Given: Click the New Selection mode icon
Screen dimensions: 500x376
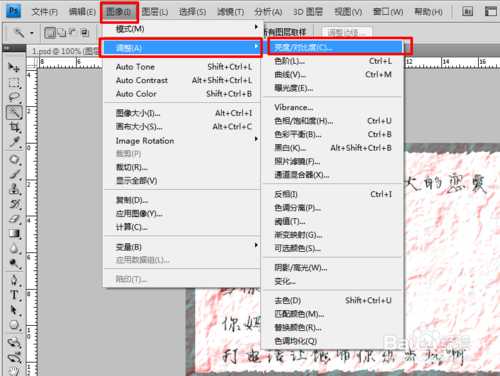Looking at the screenshot, I should pos(50,33).
